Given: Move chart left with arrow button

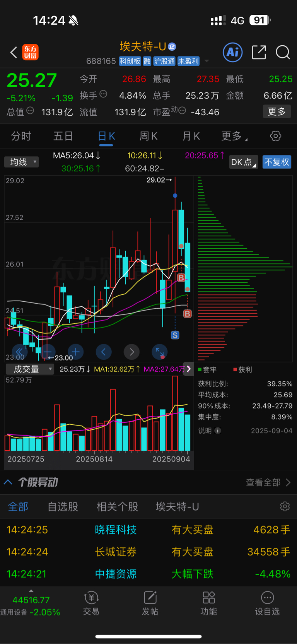Looking at the screenshot, I should (103, 352).
